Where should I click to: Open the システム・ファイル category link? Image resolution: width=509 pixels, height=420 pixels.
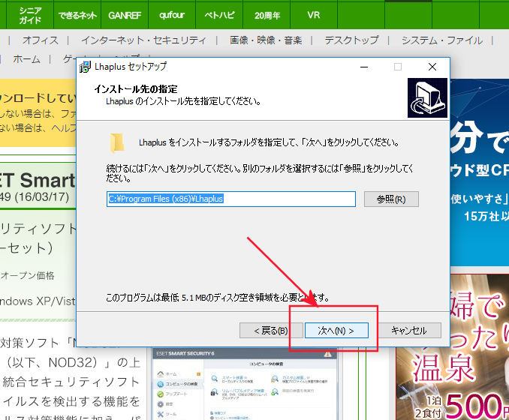tap(442, 40)
